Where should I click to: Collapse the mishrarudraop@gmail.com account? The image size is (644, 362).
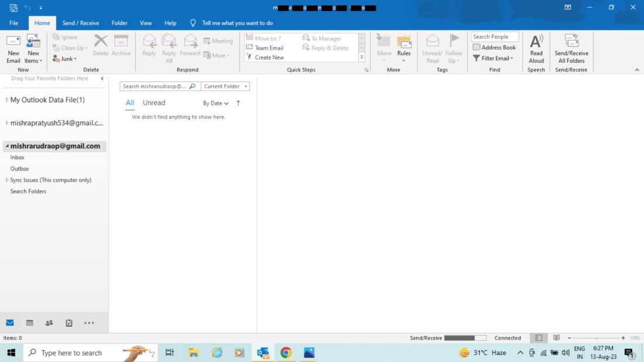pyautogui.click(x=6, y=146)
